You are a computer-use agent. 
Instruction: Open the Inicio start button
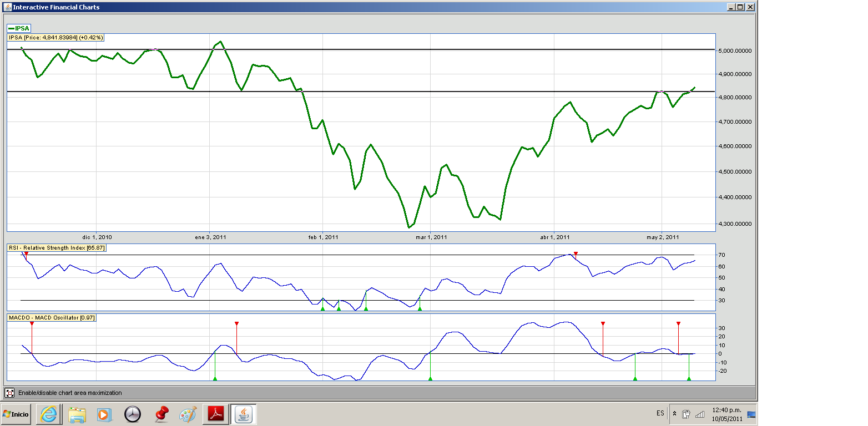tap(16, 414)
